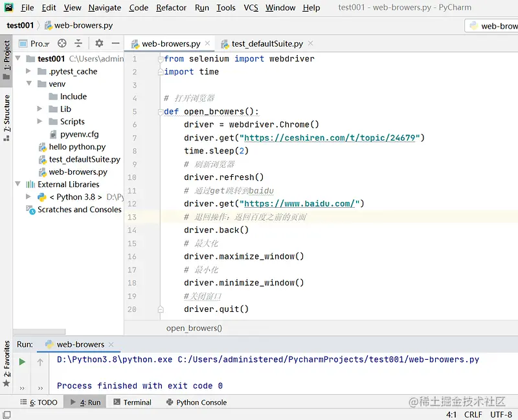
Task: Open the Python Console tool window
Action: 197,402
